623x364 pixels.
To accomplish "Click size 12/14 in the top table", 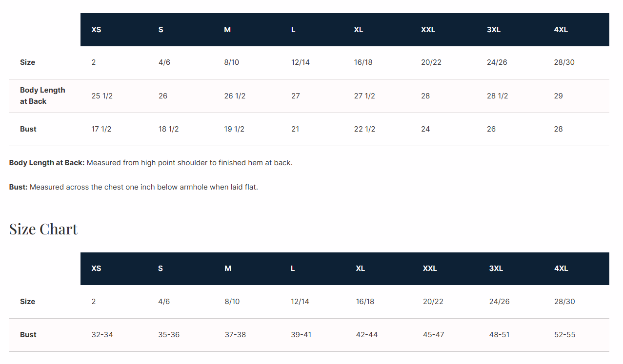I will (x=301, y=62).
